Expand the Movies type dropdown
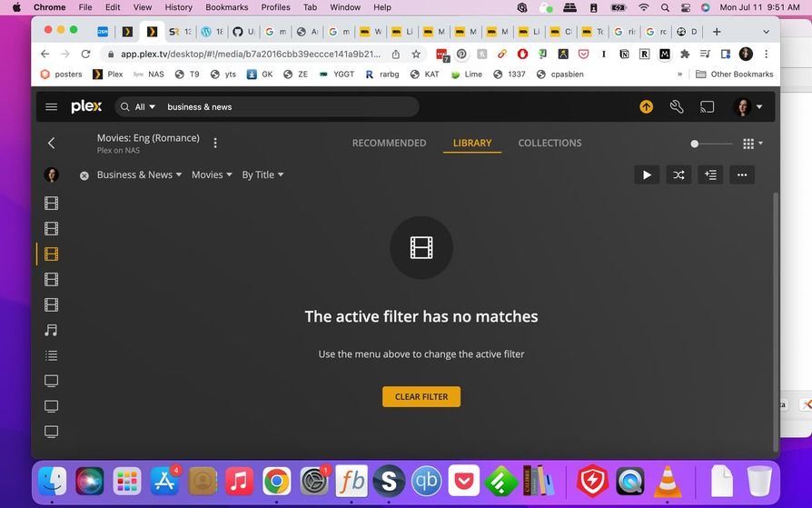Image resolution: width=812 pixels, height=508 pixels. click(x=212, y=175)
